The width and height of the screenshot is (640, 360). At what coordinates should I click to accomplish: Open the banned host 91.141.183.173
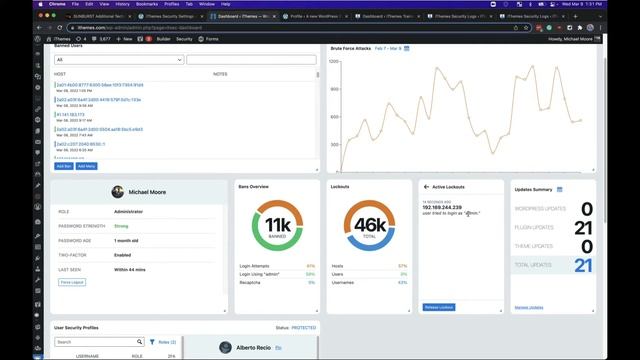pos(71,115)
